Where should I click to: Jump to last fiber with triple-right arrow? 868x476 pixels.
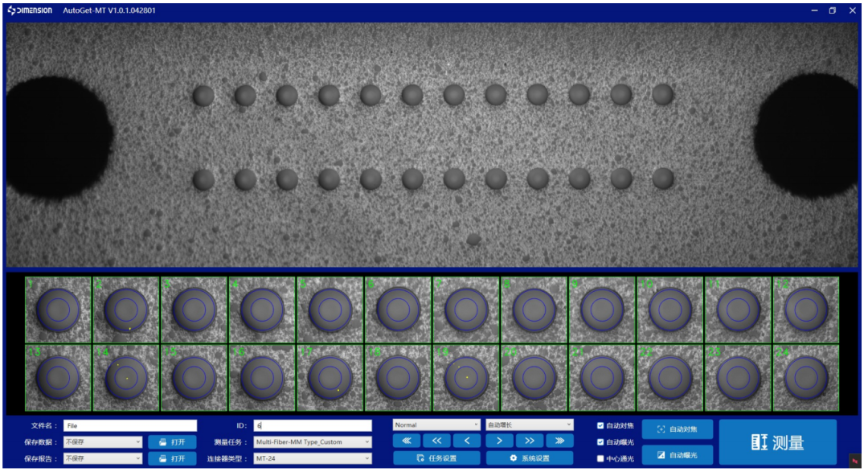click(x=559, y=441)
